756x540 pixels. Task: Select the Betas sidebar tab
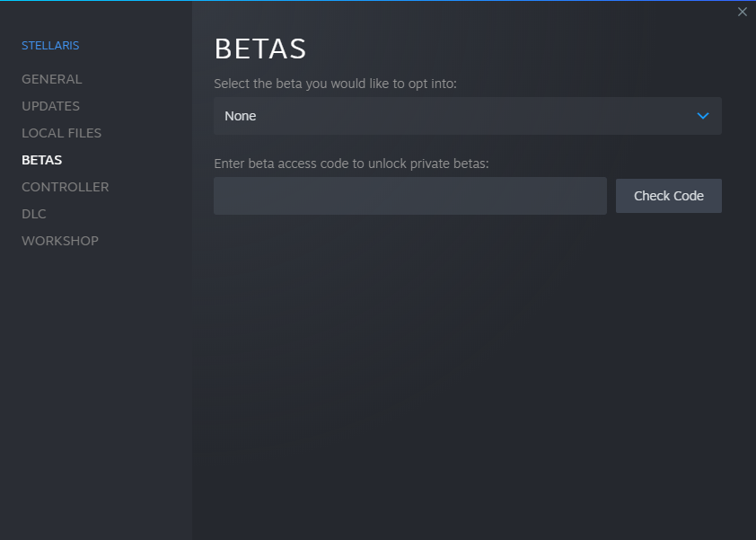(x=41, y=160)
